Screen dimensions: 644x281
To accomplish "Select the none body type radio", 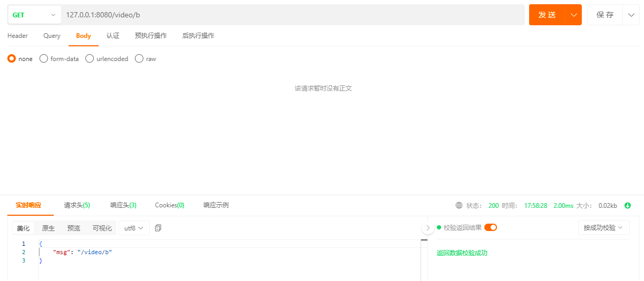I will [12, 59].
